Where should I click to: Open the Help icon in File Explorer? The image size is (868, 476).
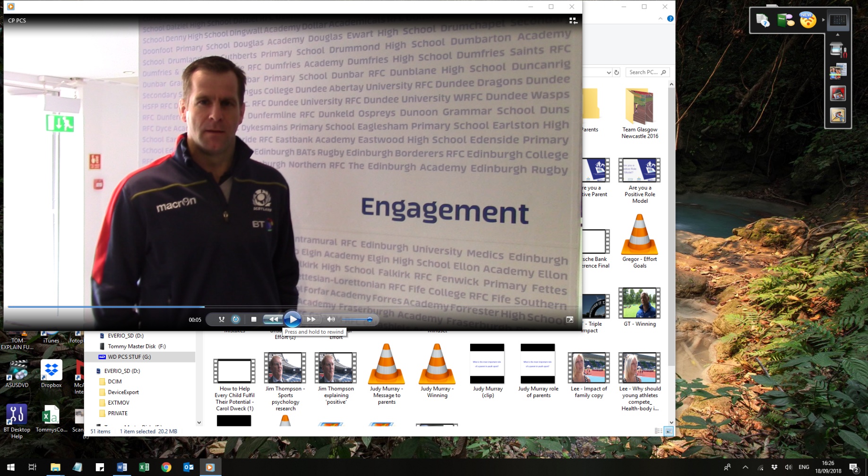(x=670, y=19)
